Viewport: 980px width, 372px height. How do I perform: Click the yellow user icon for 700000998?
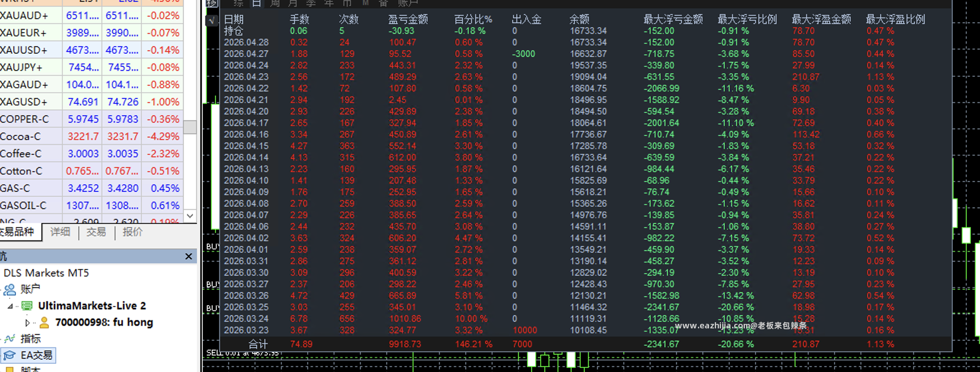44,322
